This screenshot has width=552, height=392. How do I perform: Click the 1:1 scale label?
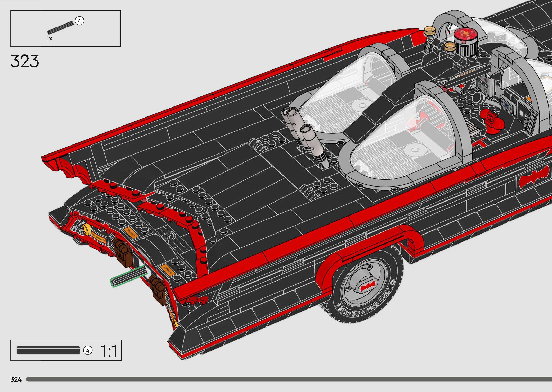[x=109, y=351]
